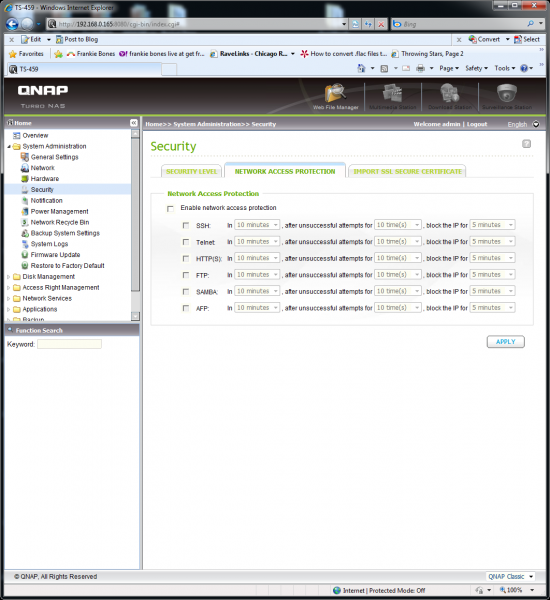Open FTP time window dropdown
This screenshot has width=550, height=600.
pos(257,274)
